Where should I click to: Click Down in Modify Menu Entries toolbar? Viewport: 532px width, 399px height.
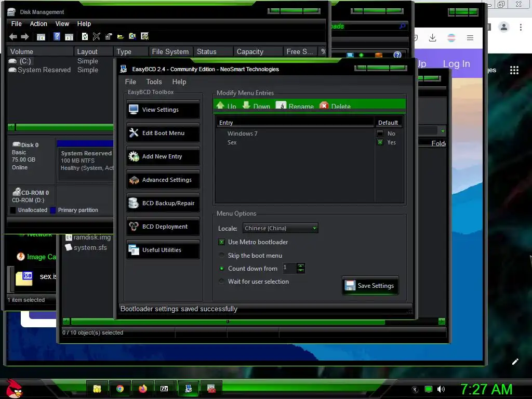[x=256, y=106]
